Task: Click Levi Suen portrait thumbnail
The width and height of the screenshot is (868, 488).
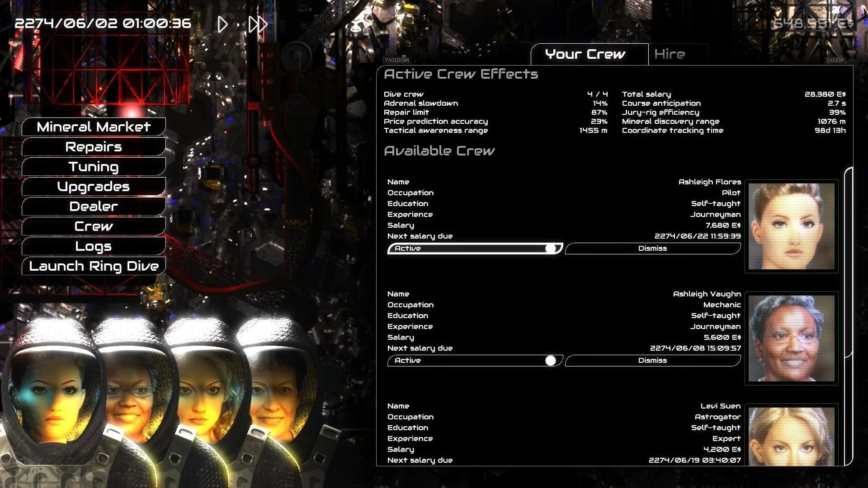Action: click(x=792, y=435)
